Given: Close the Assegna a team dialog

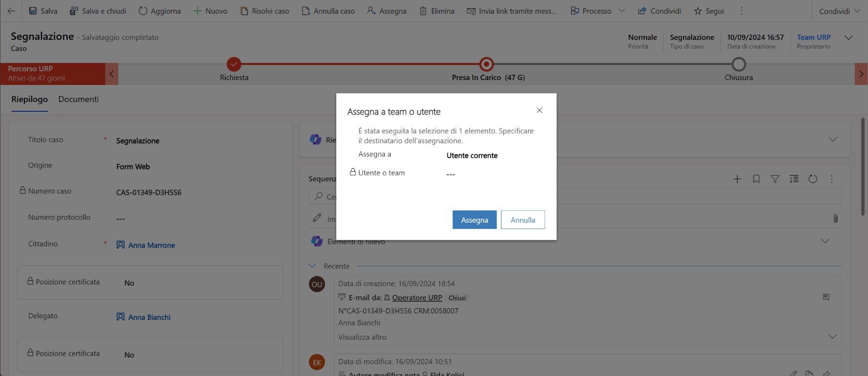Looking at the screenshot, I should click(540, 110).
